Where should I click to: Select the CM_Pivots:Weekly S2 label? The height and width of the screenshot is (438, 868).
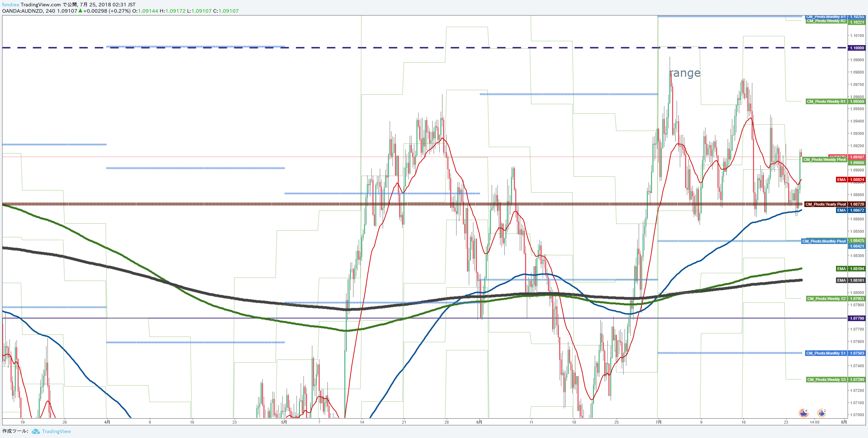(x=826, y=299)
